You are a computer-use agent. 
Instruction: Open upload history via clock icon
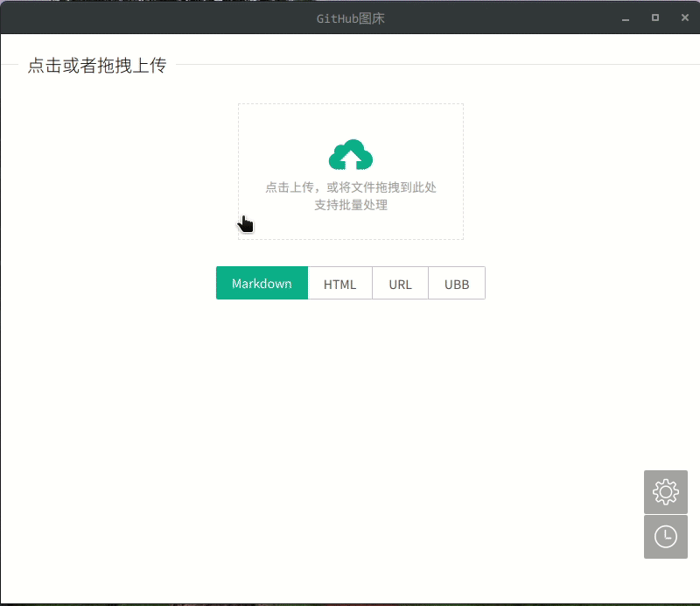pos(665,537)
